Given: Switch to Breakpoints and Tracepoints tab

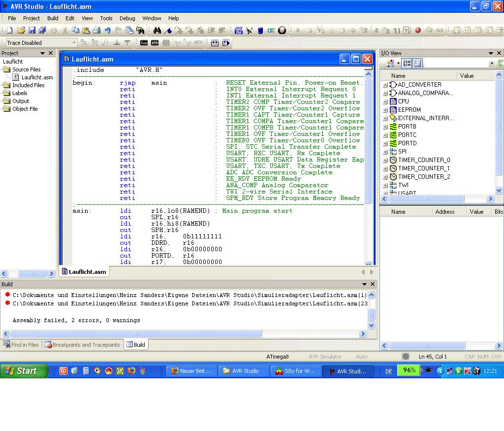Looking at the screenshot, I should tap(83, 344).
